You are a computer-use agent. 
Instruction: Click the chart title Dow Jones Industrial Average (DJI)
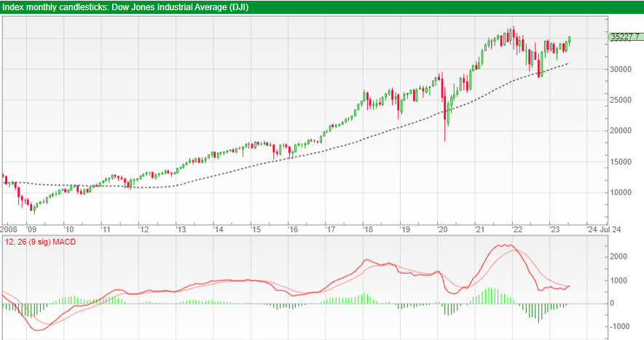coord(180,7)
